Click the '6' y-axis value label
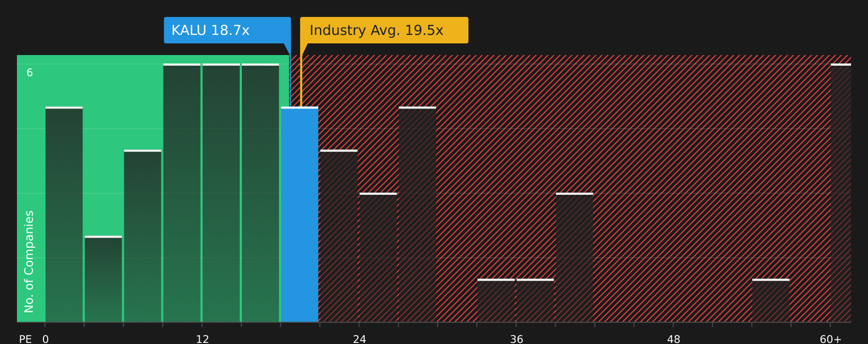Viewport: 868px width, 344px height. 30,73
